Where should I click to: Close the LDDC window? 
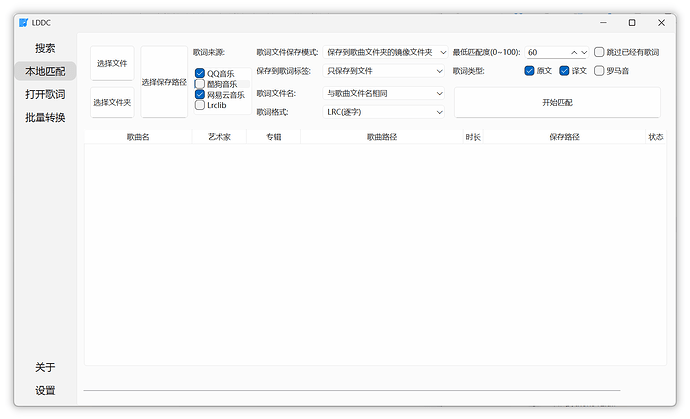(661, 22)
